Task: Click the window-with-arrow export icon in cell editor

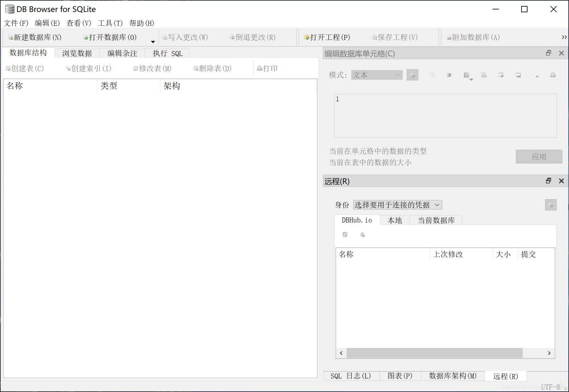Action: [x=501, y=75]
